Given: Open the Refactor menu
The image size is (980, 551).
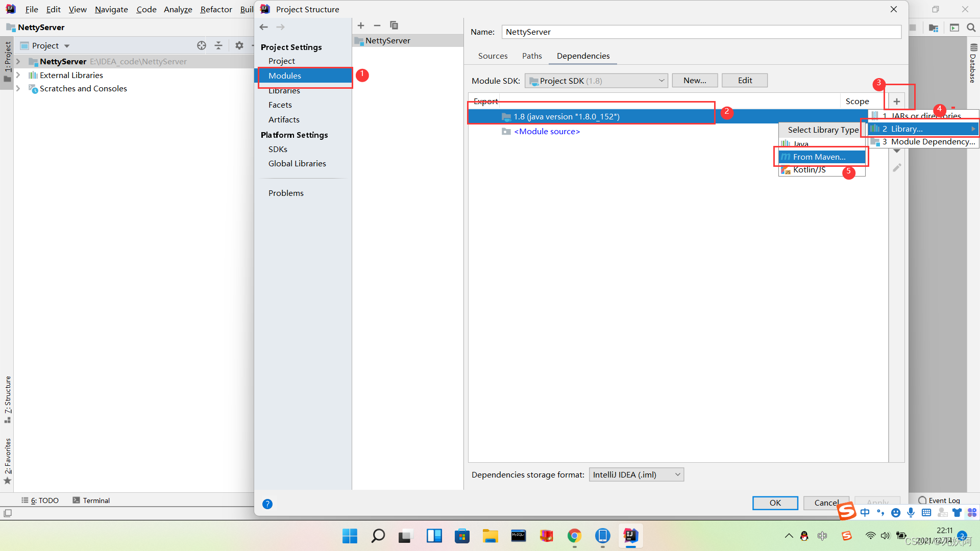Looking at the screenshot, I should point(216,9).
